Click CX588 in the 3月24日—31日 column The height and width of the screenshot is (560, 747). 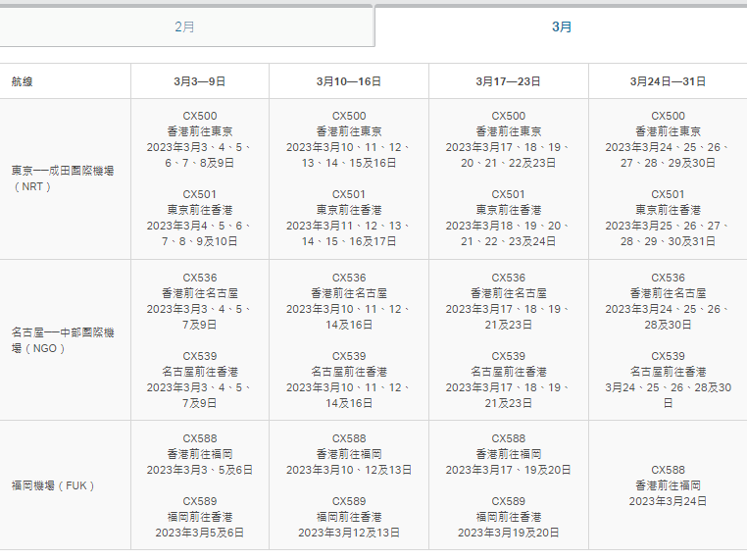point(668,470)
